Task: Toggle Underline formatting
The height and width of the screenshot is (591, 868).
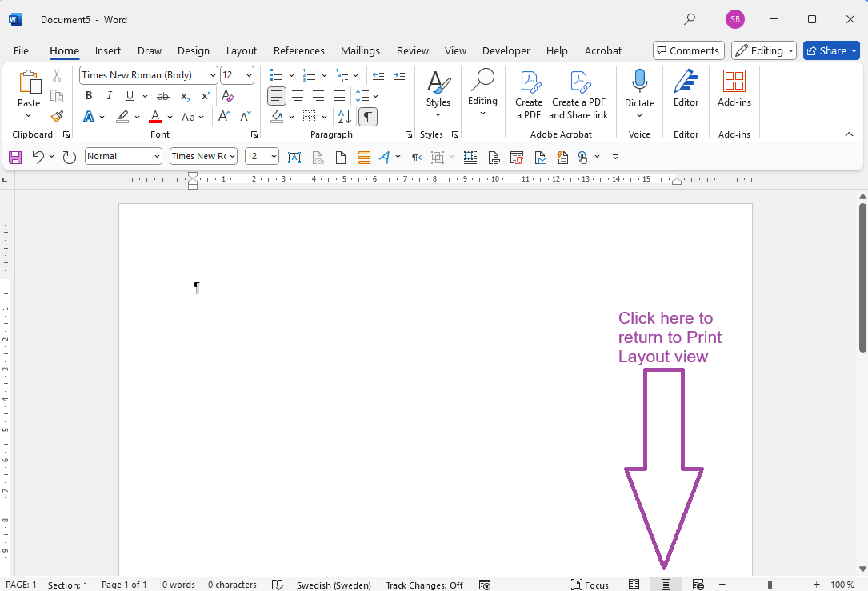Action: [130, 96]
